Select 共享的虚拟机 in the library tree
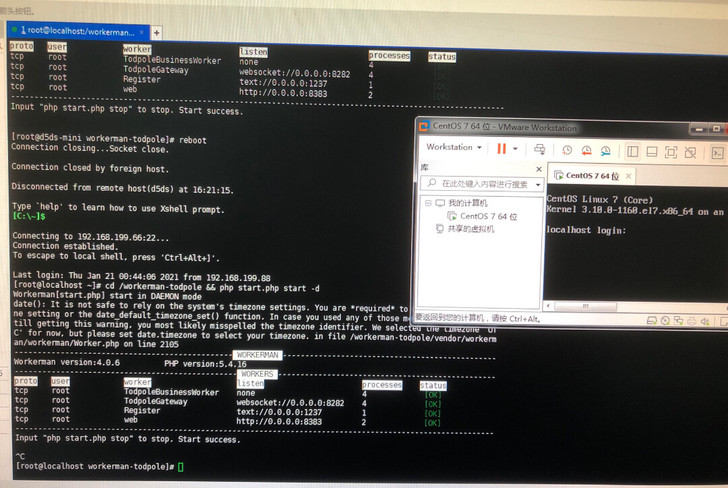Viewport: 728px width, 488px height. (x=470, y=228)
